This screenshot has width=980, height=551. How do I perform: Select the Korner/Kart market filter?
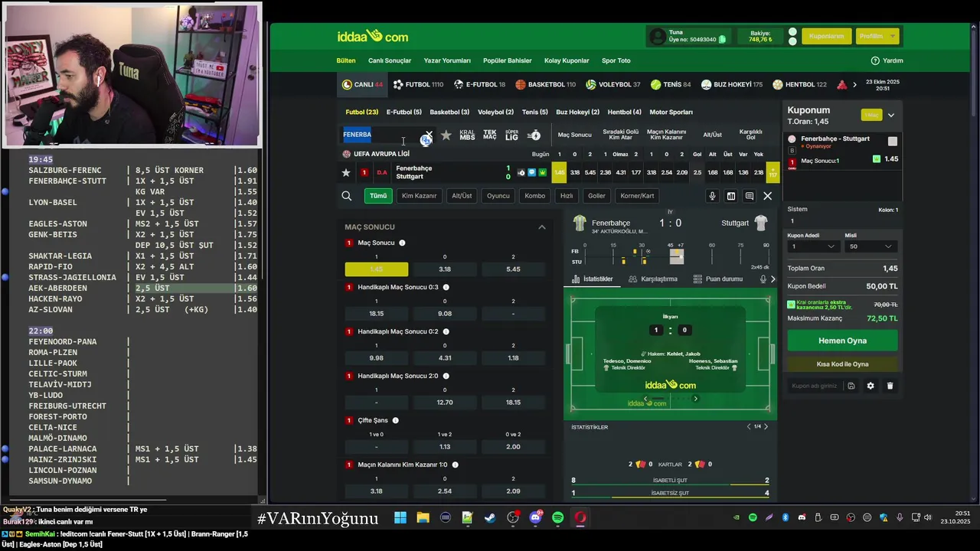[637, 196]
